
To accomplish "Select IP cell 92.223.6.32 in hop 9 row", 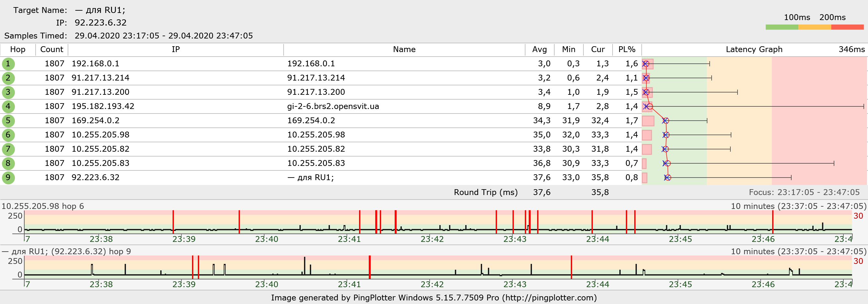I will point(96,178).
